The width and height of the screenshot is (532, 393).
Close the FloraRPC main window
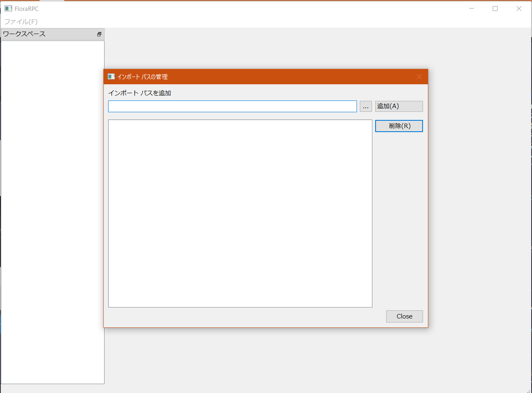click(x=519, y=9)
